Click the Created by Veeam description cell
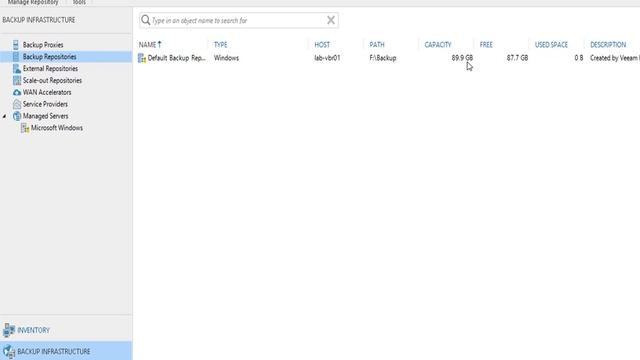The width and height of the screenshot is (640, 360). click(615, 58)
